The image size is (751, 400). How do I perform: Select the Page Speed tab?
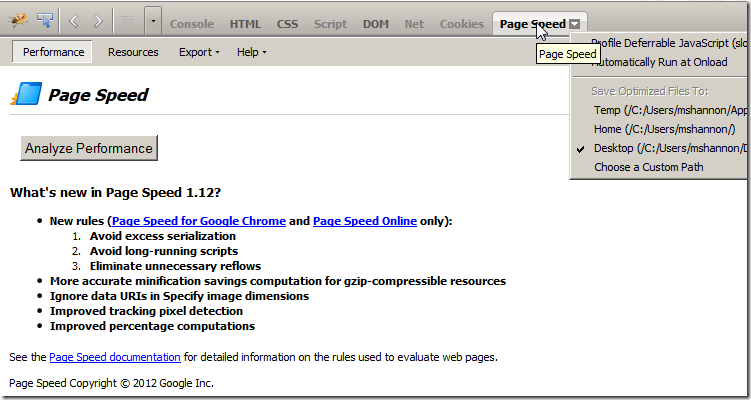pyautogui.click(x=533, y=24)
